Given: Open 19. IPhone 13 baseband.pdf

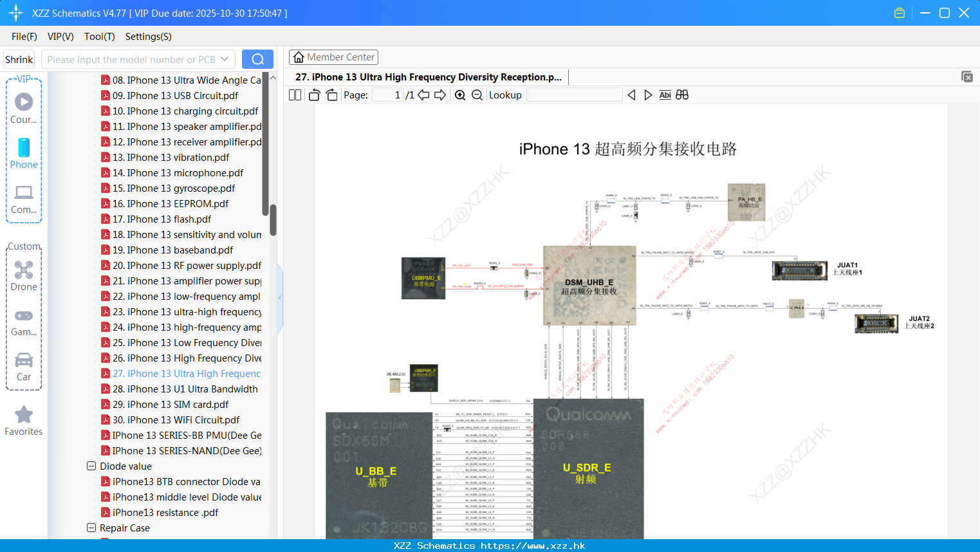Looking at the screenshot, I should point(167,250).
